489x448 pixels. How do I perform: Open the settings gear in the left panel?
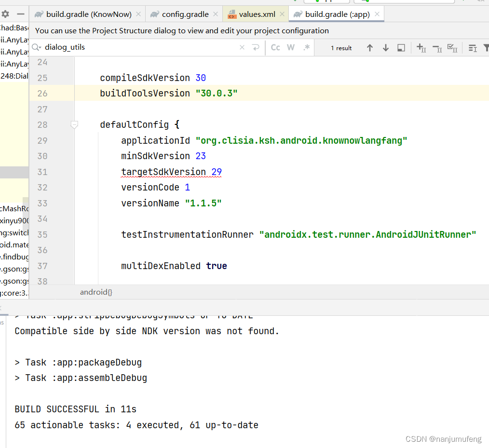coord(5,14)
